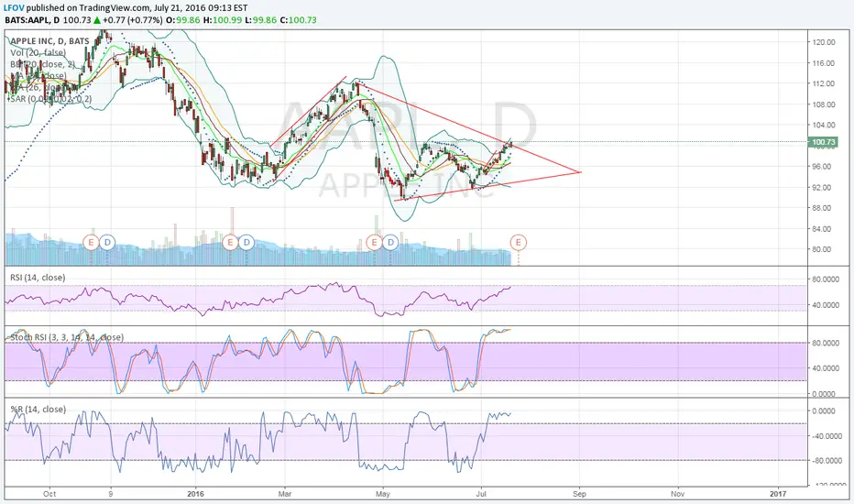Click the dividend D marker nearest May
The height and width of the screenshot is (504, 854).
[x=390, y=242]
